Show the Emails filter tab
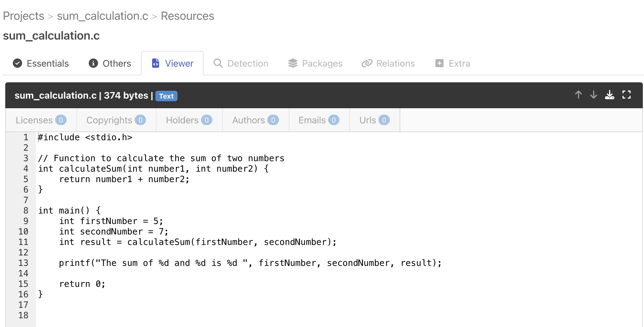The width and height of the screenshot is (644, 327). [319, 120]
